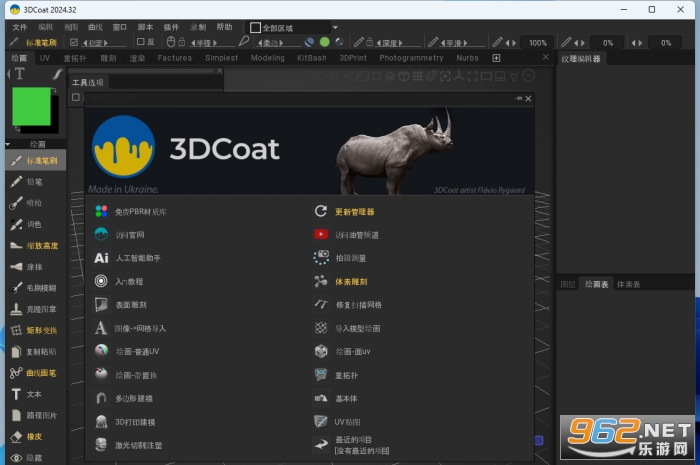
Task: Visit 访问油管频道 YouTube channel
Action: point(346,235)
